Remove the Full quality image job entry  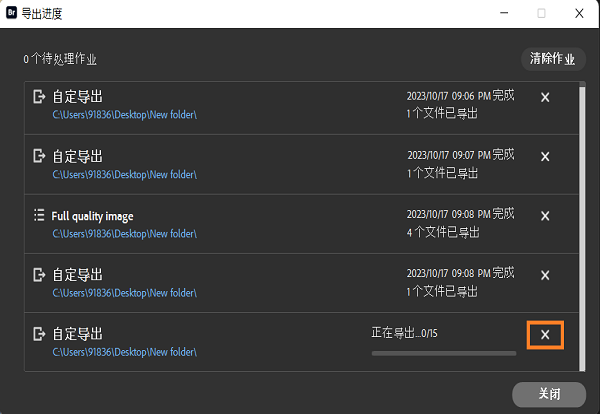tap(545, 215)
